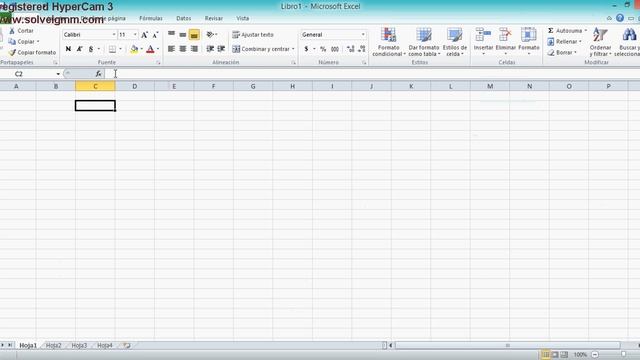
Task: Open Ordenar y filtrar menu
Action: click(600, 42)
